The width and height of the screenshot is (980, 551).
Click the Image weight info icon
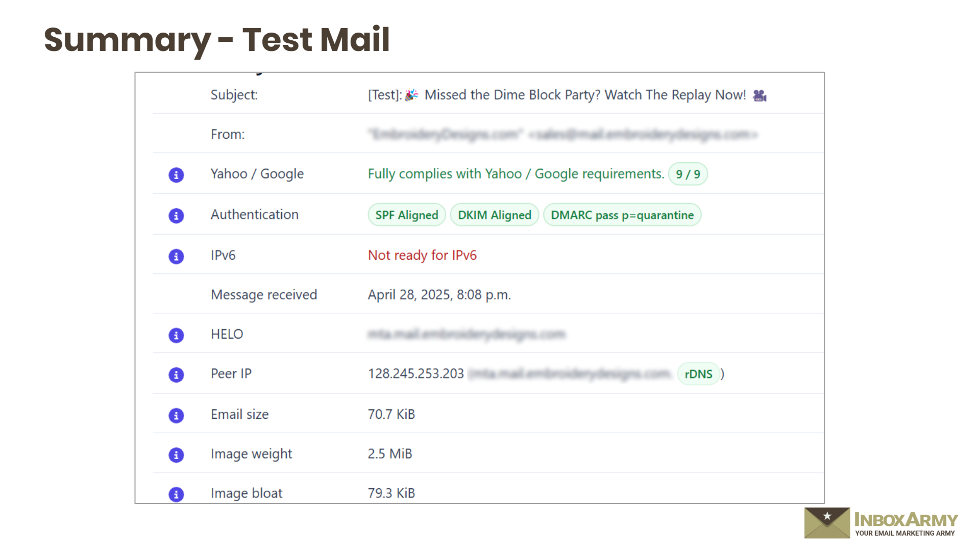click(176, 455)
